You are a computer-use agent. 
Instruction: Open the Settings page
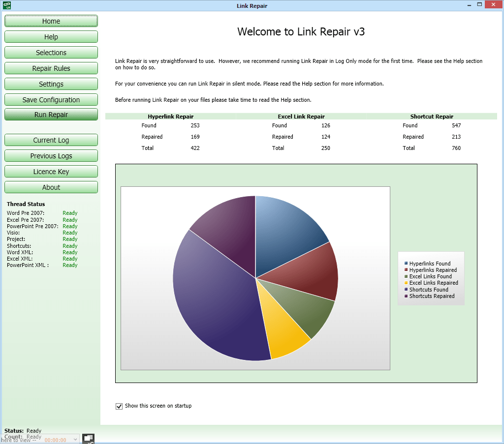click(51, 84)
